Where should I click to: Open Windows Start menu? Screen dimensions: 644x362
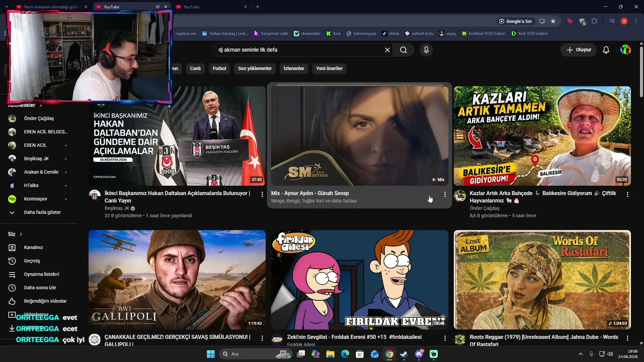coord(211,354)
